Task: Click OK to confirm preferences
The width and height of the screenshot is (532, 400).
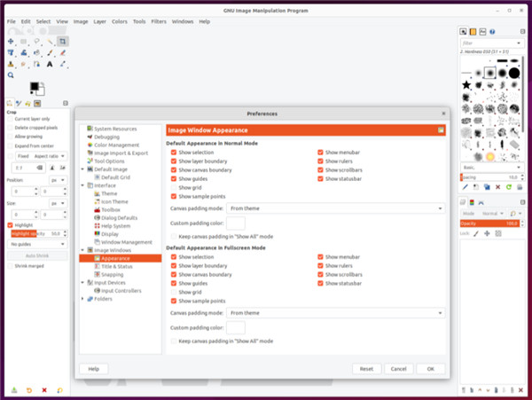Action: (x=430, y=368)
